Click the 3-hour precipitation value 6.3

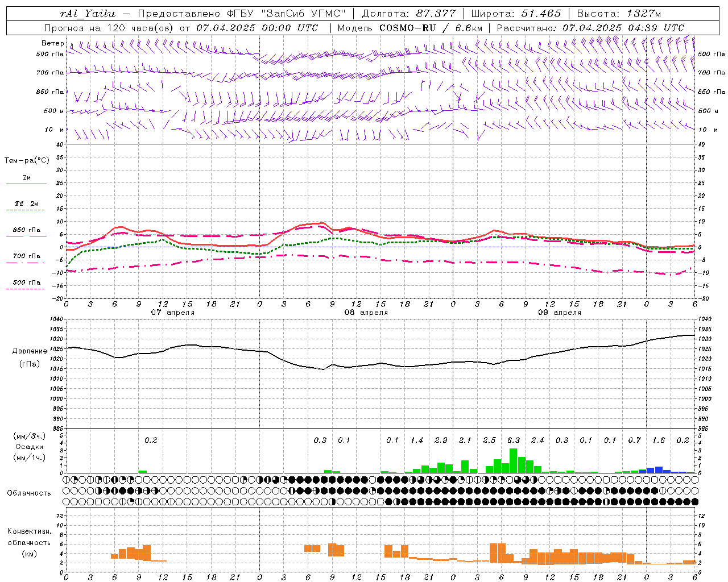(x=513, y=440)
